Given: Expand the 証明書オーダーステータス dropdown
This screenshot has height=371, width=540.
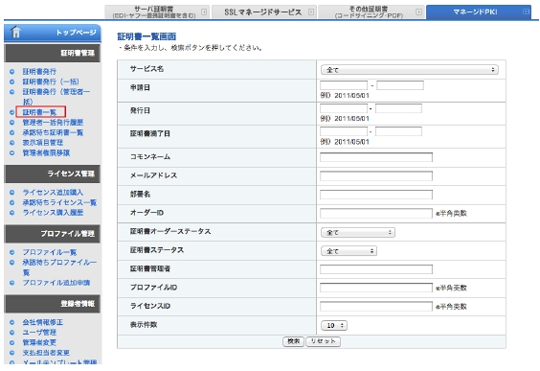Looking at the screenshot, I should click(x=358, y=233).
